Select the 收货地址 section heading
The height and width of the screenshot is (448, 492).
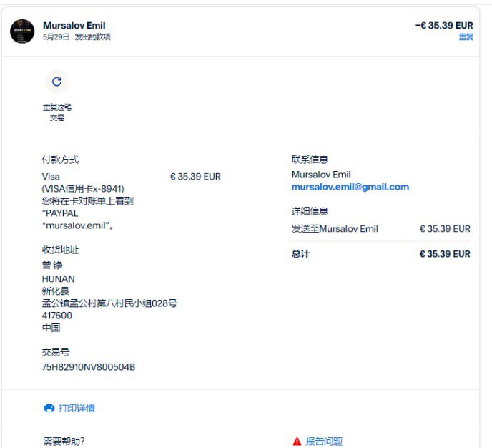click(60, 250)
